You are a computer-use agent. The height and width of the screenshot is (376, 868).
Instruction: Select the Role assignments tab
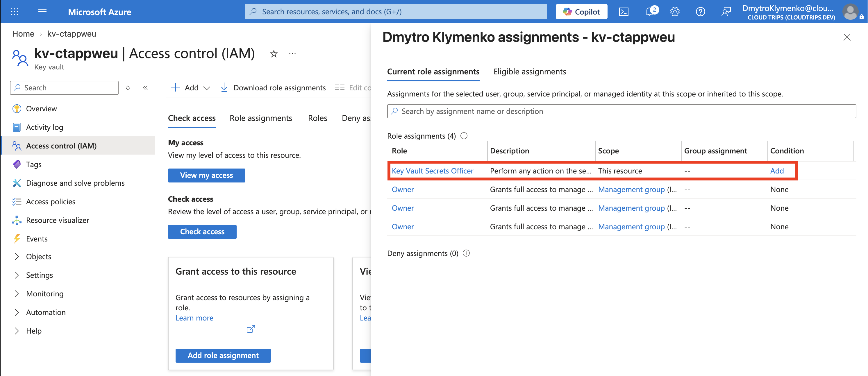tap(261, 118)
